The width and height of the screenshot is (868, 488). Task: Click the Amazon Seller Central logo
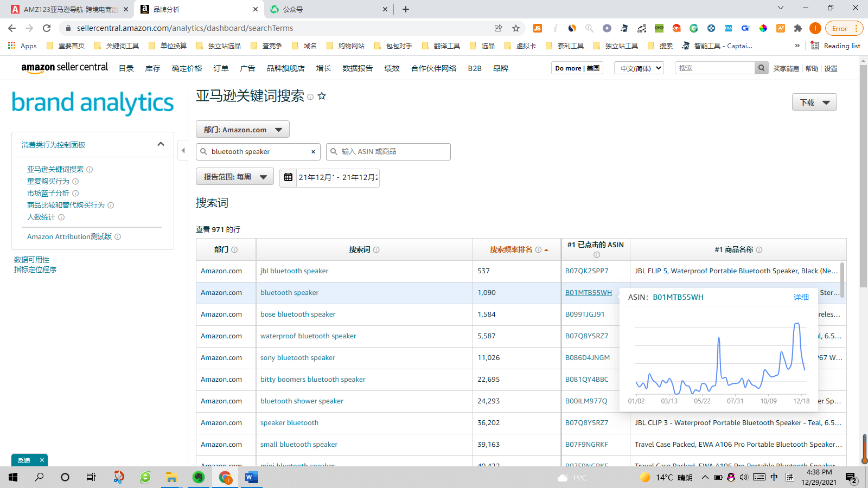(65, 67)
